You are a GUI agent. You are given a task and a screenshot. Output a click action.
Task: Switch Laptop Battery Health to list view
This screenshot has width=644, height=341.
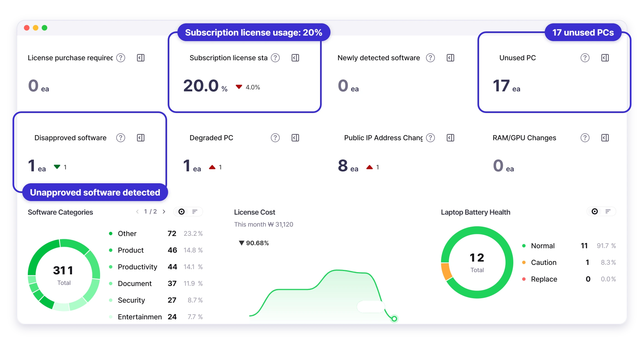point(608,212)
